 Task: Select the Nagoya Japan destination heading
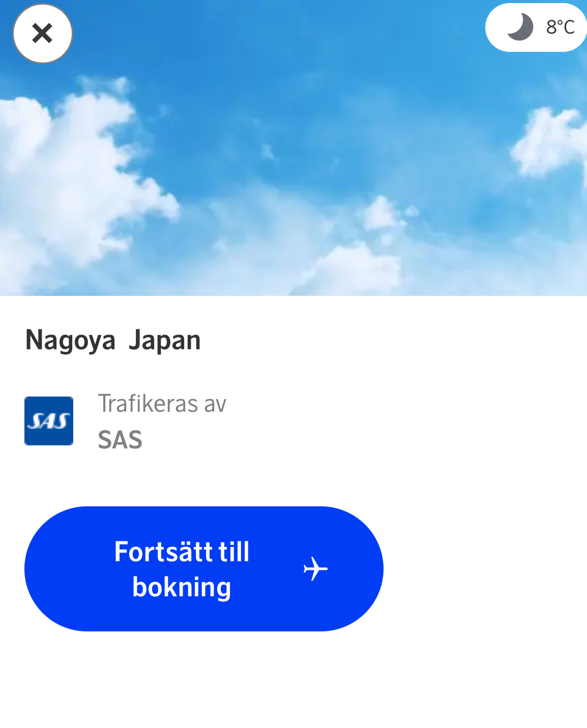[x=113, y=340]
